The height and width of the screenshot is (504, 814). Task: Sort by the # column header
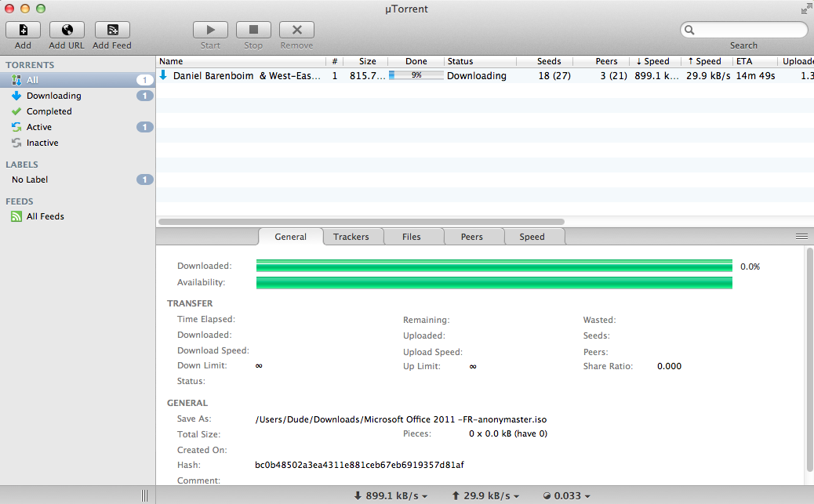pos(335,61)
